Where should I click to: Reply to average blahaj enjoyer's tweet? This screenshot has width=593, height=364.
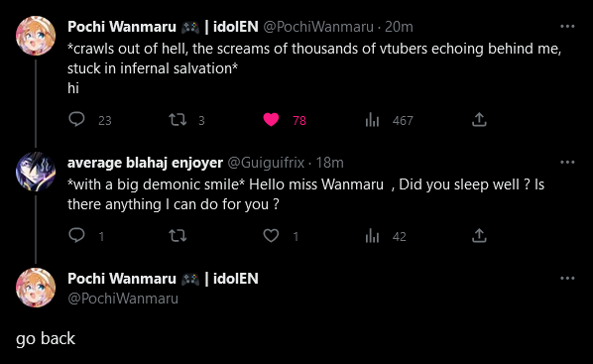[76, 236]
